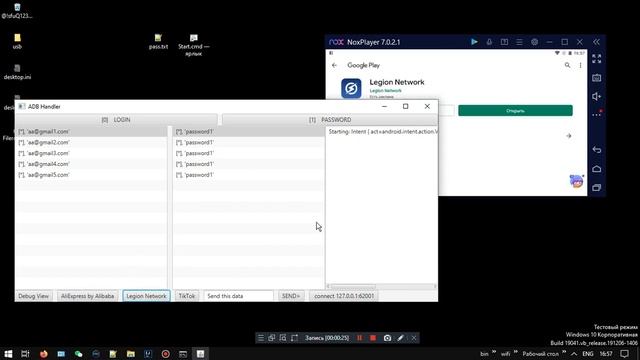Go back in Google Play page
The width and height of the screenshot is (640, 360).
pyautogui.click(x=334, y=65)
